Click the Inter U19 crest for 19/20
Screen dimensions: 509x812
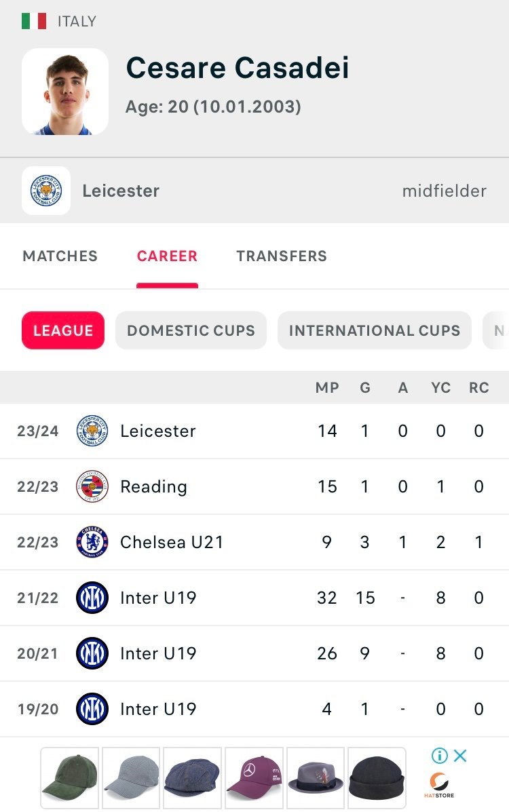pyautogui.click(x=92, y=709)
